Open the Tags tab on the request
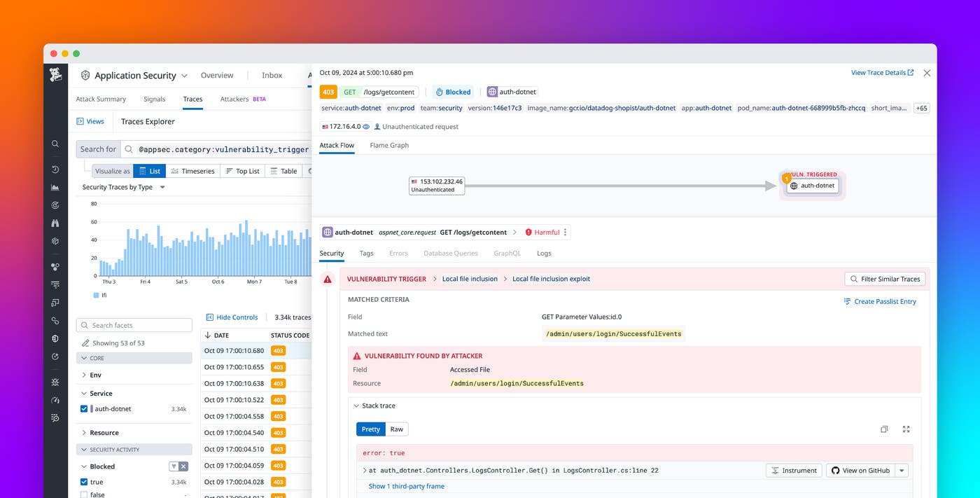The height and width of the screenshot is (498, 980). click(365, 253)
